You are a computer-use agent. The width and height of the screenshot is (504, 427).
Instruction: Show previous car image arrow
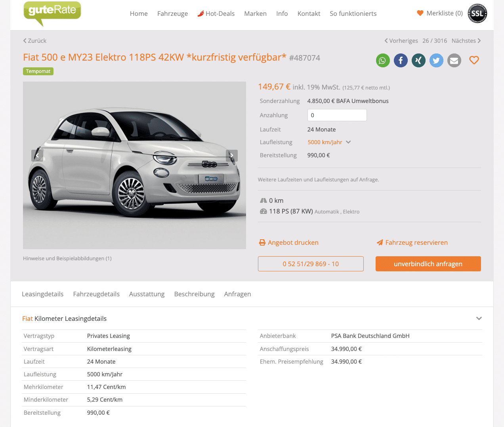coord(37,155)
